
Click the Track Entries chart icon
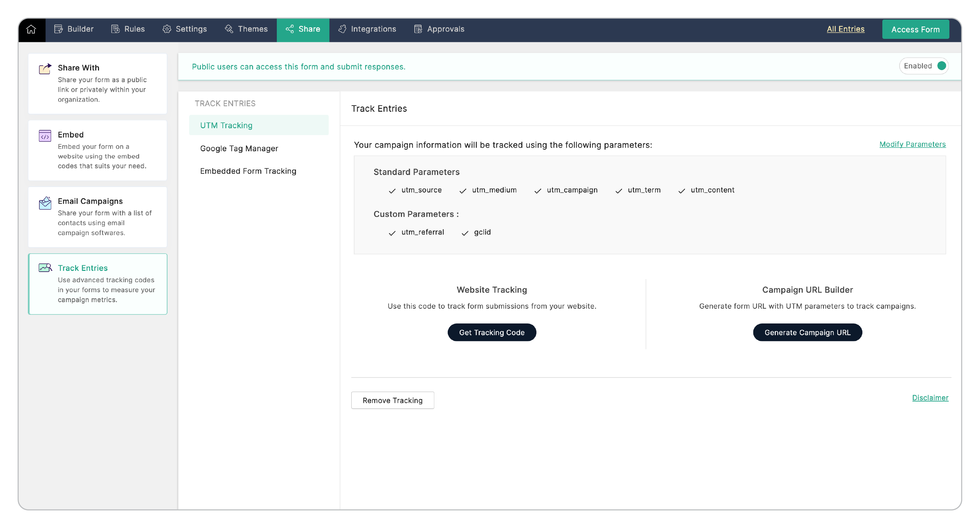tap(45, 268)
